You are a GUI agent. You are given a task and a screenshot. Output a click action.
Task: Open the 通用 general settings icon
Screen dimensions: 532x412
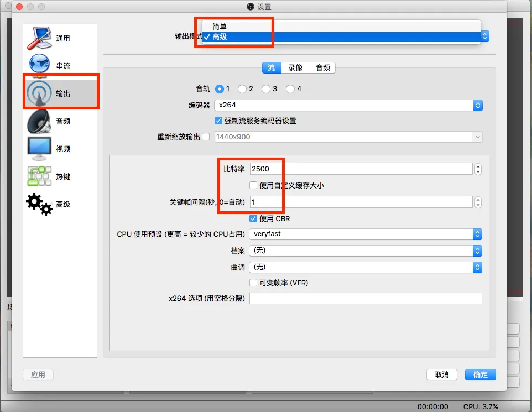[x=39, y=38]
